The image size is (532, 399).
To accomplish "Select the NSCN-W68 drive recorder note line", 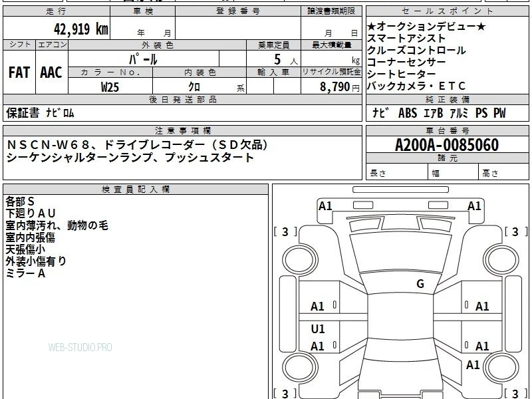I will coord(137,145).
